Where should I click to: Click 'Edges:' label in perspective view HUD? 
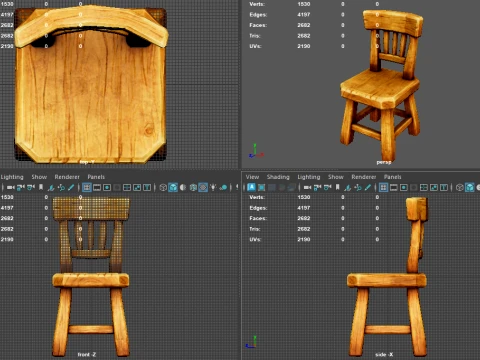258,15
